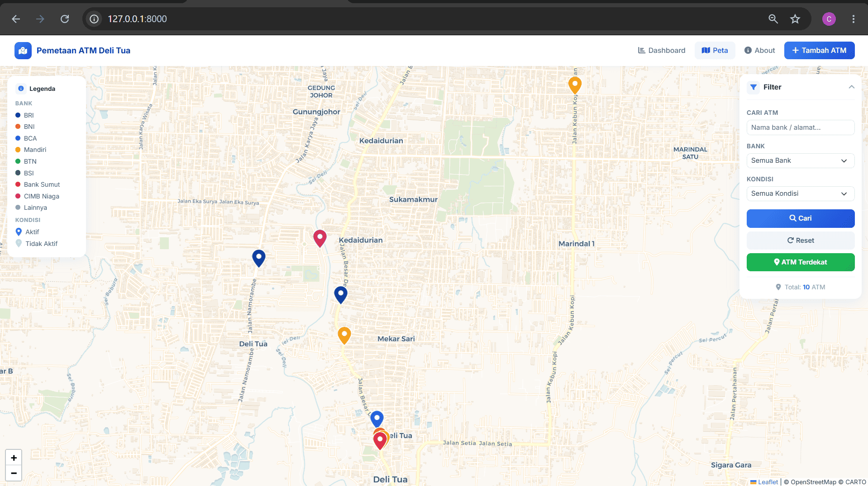Click the Legenda info icon
This screenshot has width=868, height=486.
pyautogui.click(x=21, y=89)
